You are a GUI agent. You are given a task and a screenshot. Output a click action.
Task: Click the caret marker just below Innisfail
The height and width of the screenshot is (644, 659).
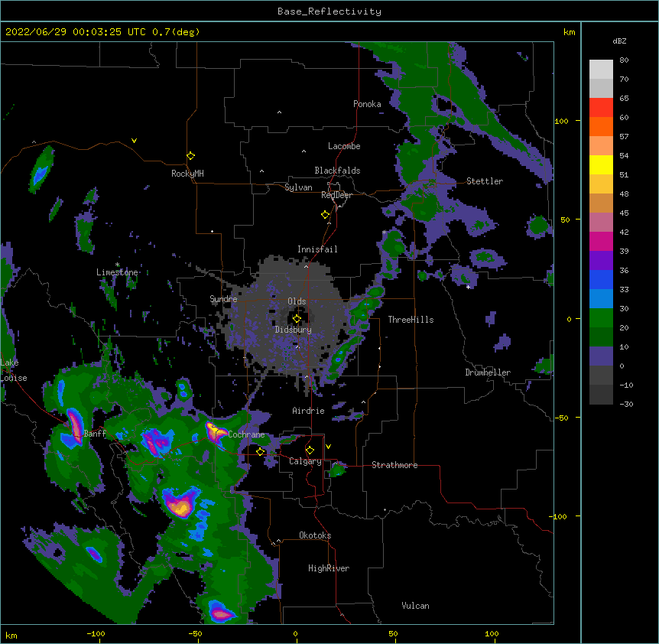point(307,266)
